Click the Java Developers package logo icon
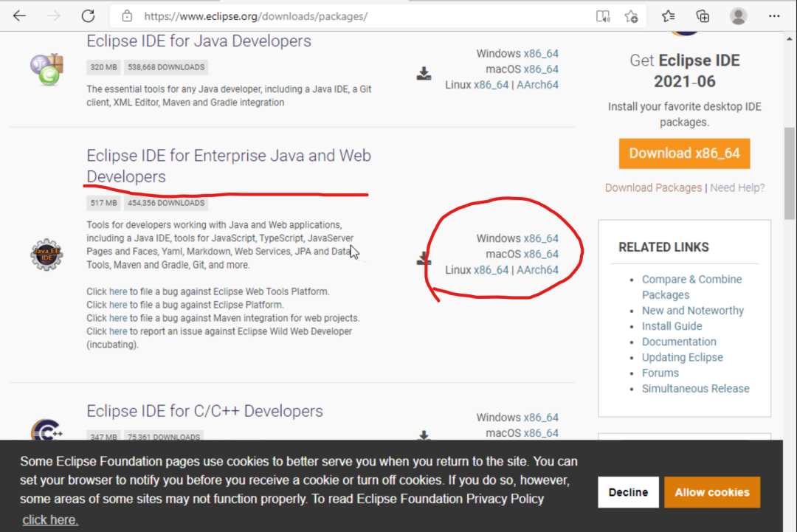 46,69
